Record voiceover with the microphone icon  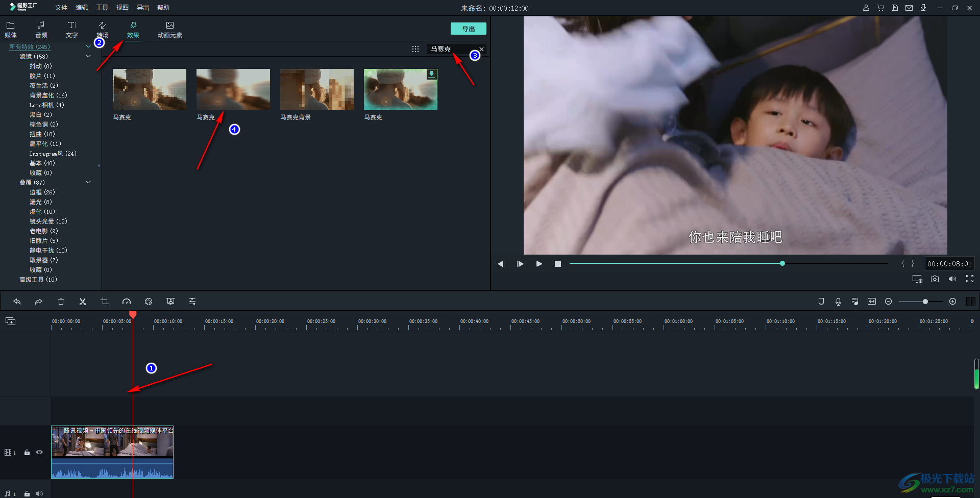838,302
